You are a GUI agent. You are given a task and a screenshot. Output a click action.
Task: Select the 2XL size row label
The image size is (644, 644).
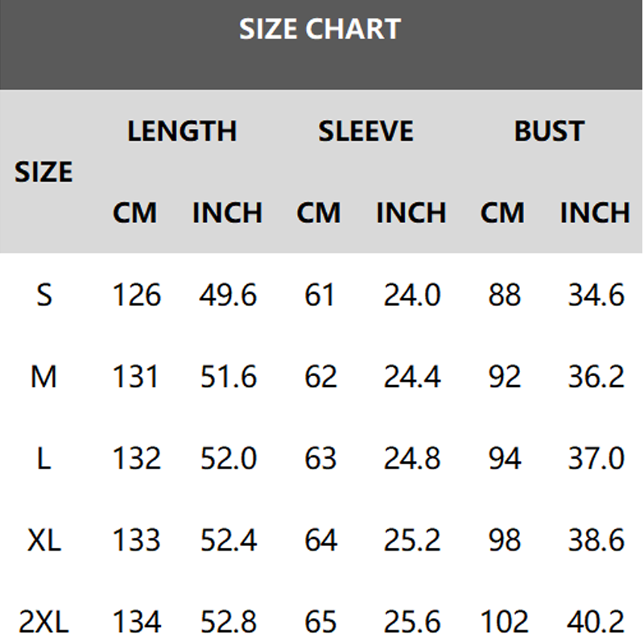tap(44, 622)
